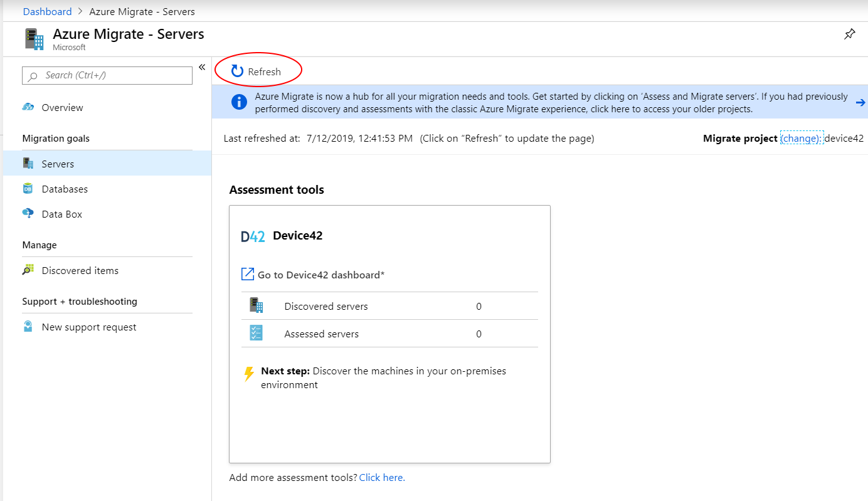Click the Discovered items magnifier icon

click(28, 270)
